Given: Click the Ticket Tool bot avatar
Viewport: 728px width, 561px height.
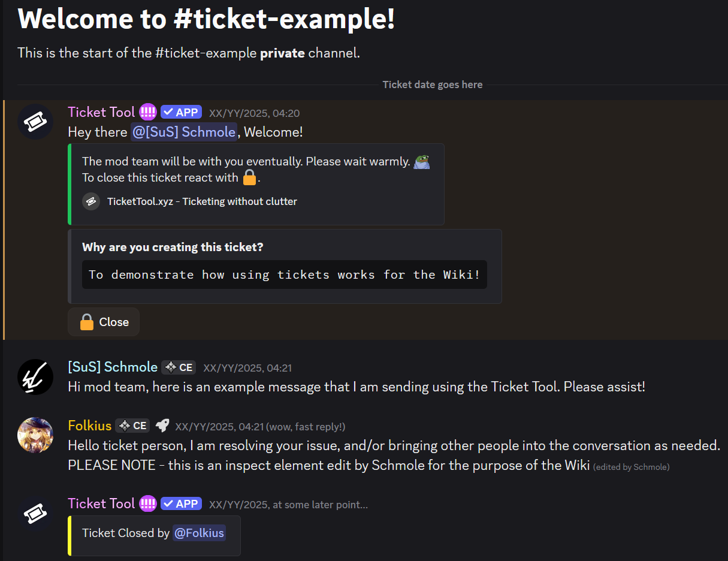Looking at the screenshot, I should pyautogui.click(x=35, y=122).
